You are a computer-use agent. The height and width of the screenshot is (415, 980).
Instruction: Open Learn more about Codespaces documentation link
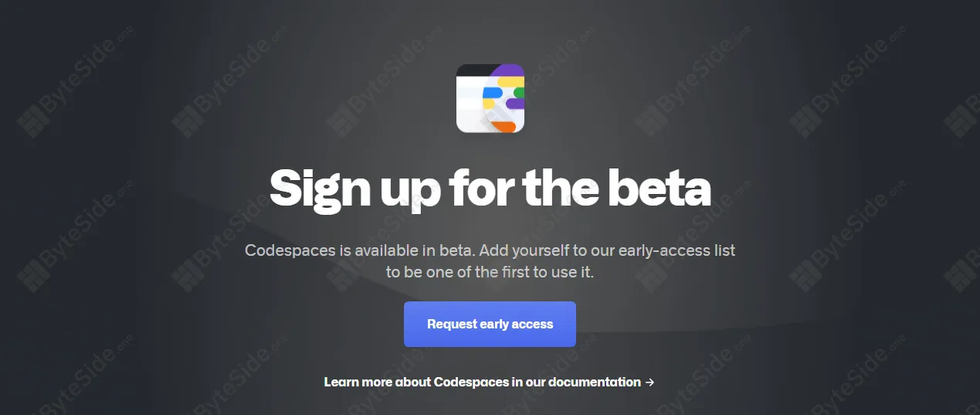tap(490, 382)
